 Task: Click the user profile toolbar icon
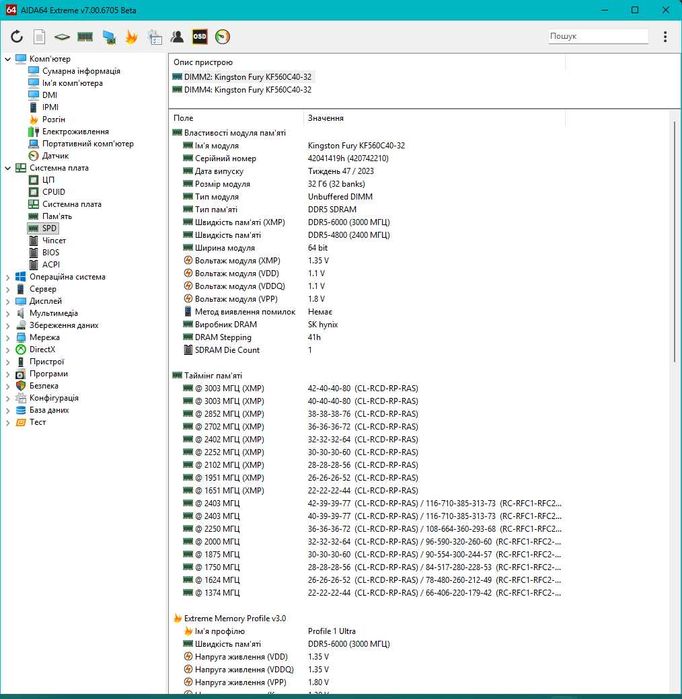pyautogui.click(x=177, y=37)
